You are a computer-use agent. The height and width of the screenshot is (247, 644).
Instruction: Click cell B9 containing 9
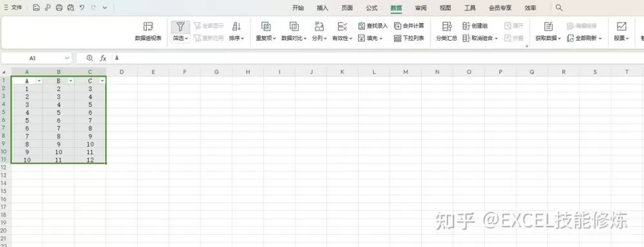point(59,144)
